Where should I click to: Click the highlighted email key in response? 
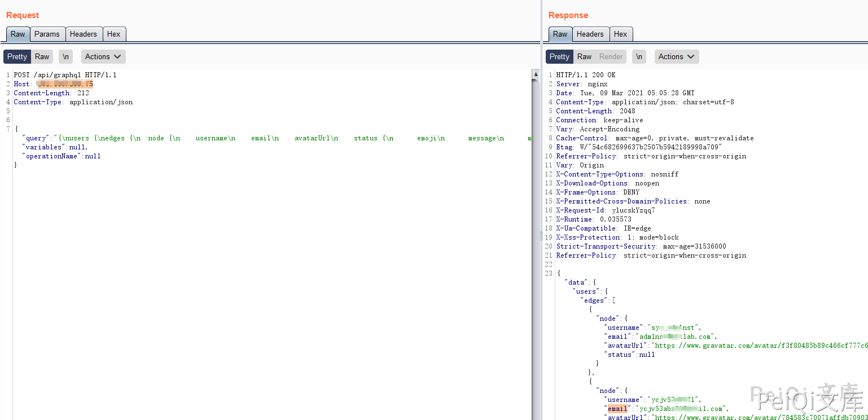tap(617, 408)
